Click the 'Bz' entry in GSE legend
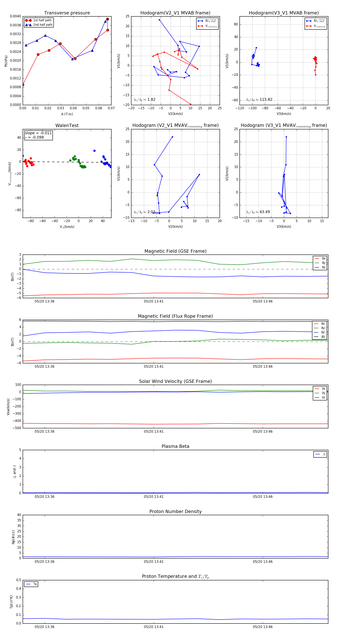The height and width of the screenshot is (644, 351). (x=320, y=267)
